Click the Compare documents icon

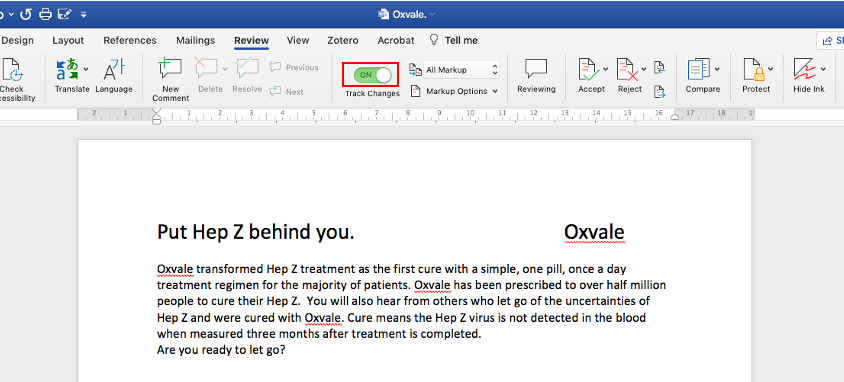699,69
